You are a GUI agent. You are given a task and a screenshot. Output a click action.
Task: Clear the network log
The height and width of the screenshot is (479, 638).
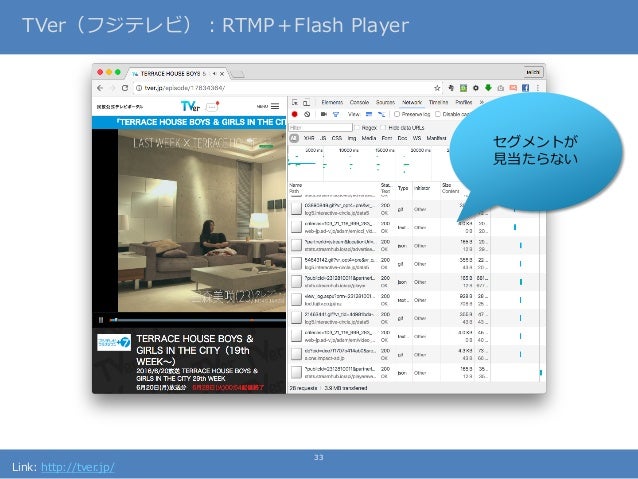pos(307,114)
